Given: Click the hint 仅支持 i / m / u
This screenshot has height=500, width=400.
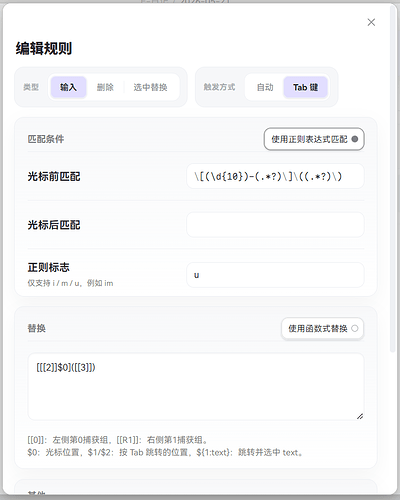Looking at the screenshot, I should click(x=70, y=283).
